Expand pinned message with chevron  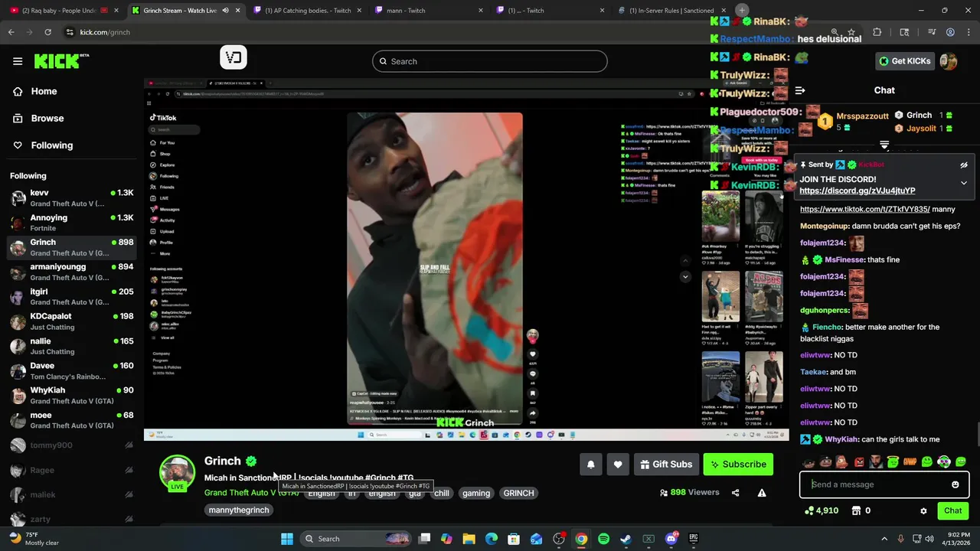[964, 183]
